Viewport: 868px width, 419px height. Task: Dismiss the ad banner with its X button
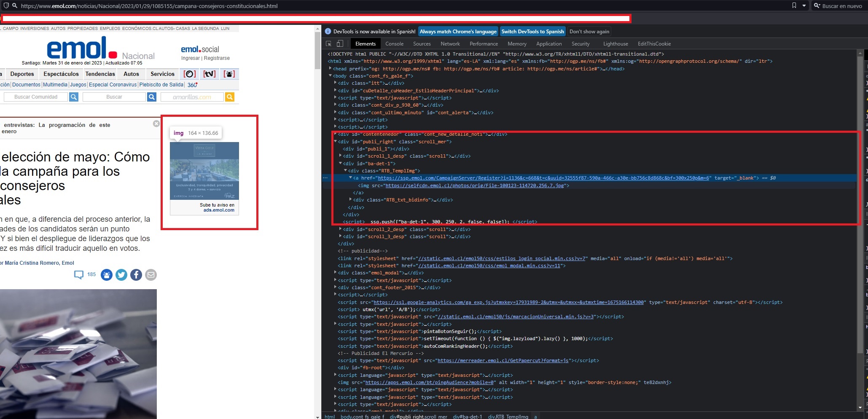click(156, 123)
